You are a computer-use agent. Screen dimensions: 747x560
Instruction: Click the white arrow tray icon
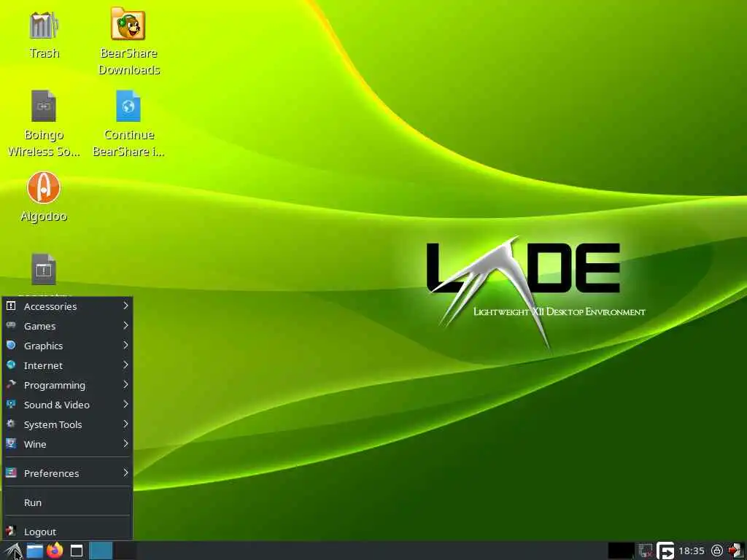coord(665,551)
